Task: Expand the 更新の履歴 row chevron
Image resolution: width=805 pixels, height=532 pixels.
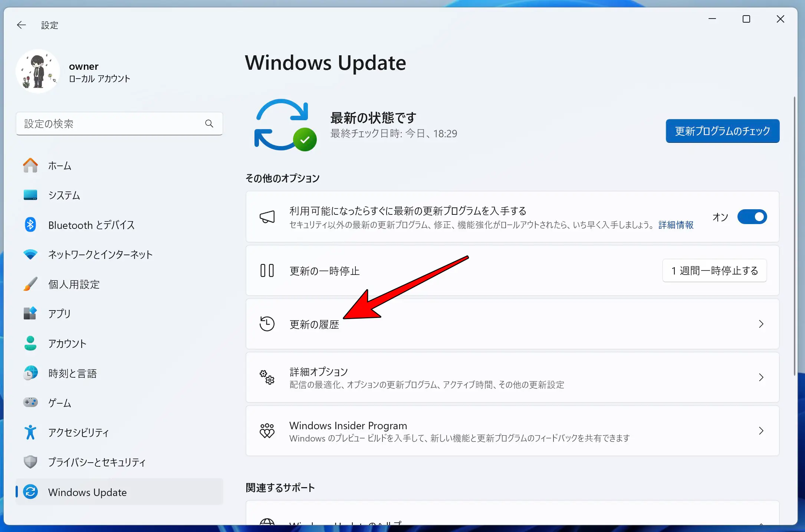Action: pos(761,324)
